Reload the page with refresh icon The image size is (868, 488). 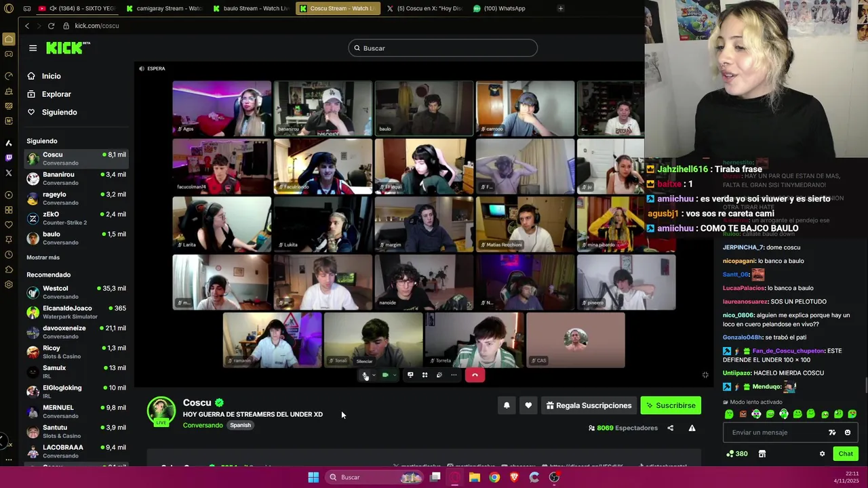coord(51,26)
